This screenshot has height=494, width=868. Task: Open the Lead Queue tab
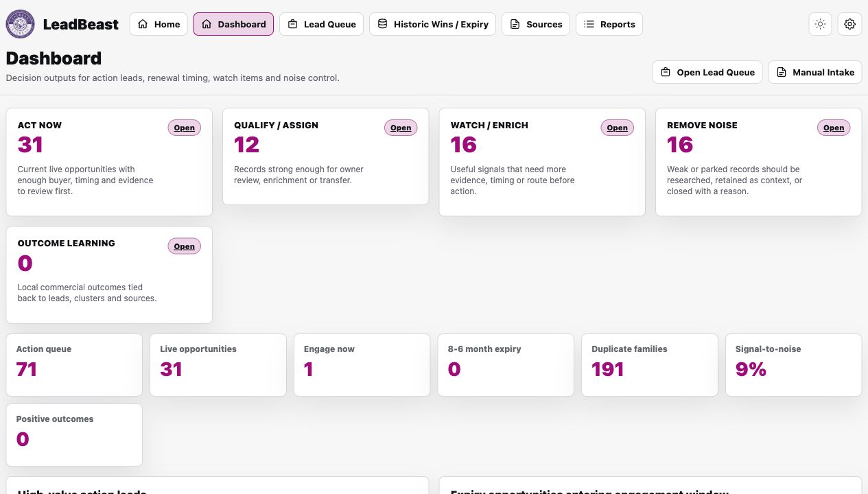(321, 24)
